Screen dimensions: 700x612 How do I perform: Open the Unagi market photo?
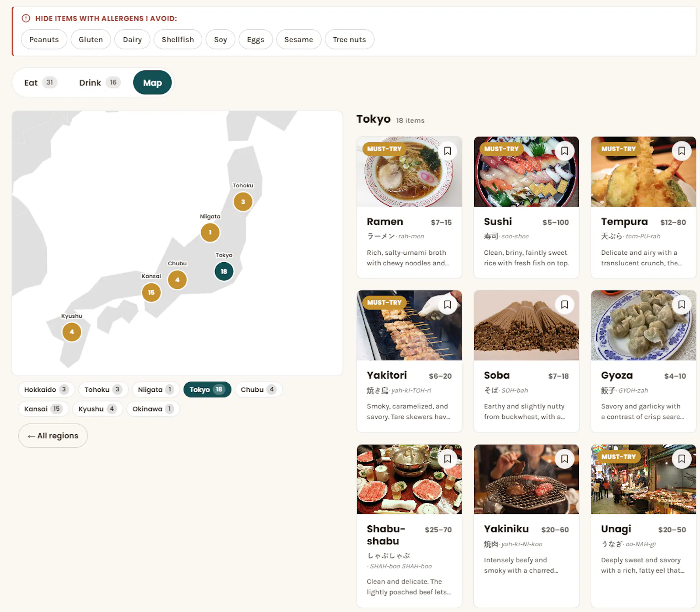click(x=644, y=479)
